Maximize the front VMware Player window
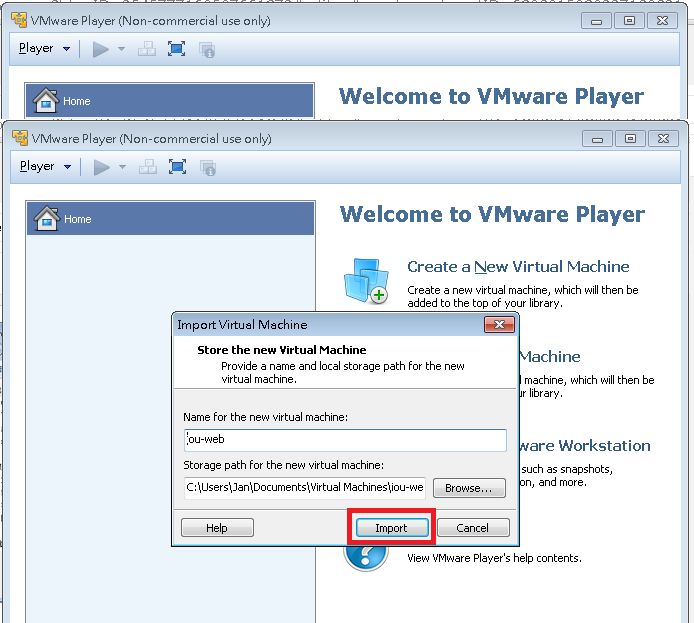694x623 pixels. tap(630, 139)
